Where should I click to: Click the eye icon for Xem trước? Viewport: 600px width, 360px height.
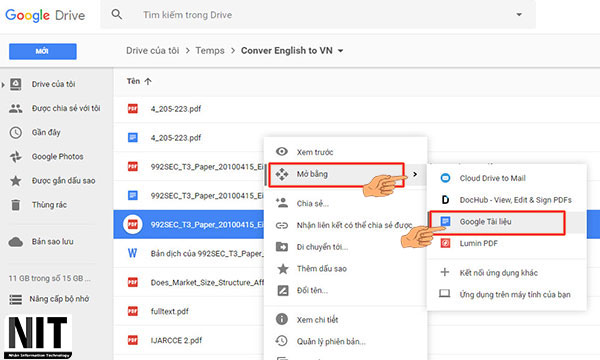(282, 151)
